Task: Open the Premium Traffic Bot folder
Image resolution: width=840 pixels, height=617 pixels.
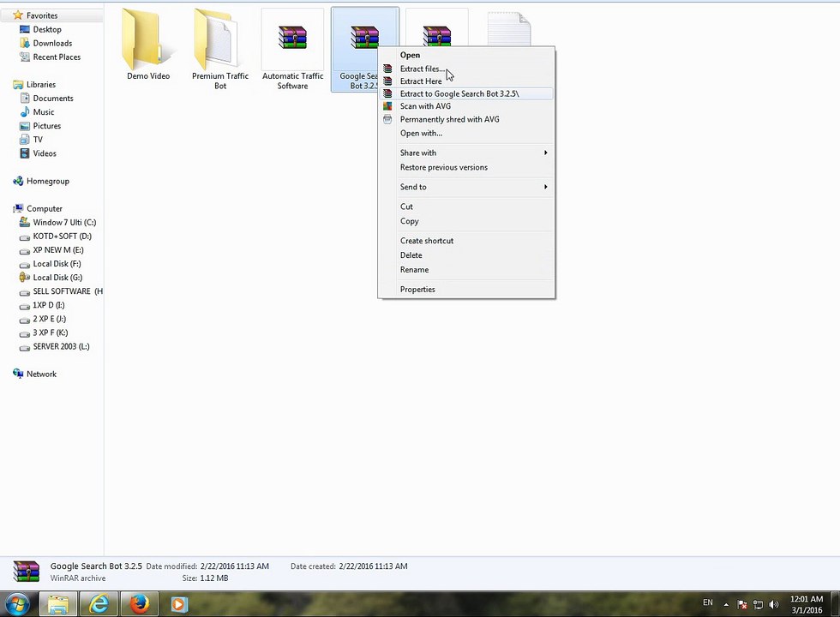Action: coord(220,41)
